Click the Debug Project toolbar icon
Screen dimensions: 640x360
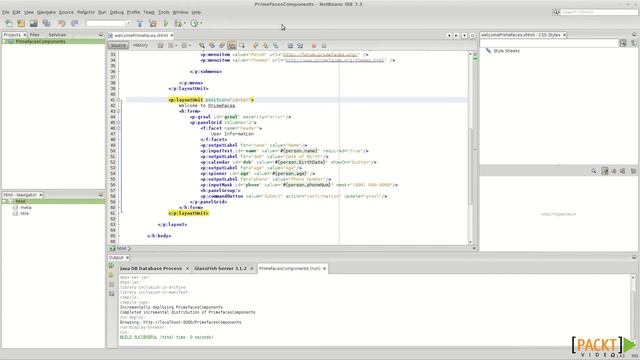click(x=178, y=24)
